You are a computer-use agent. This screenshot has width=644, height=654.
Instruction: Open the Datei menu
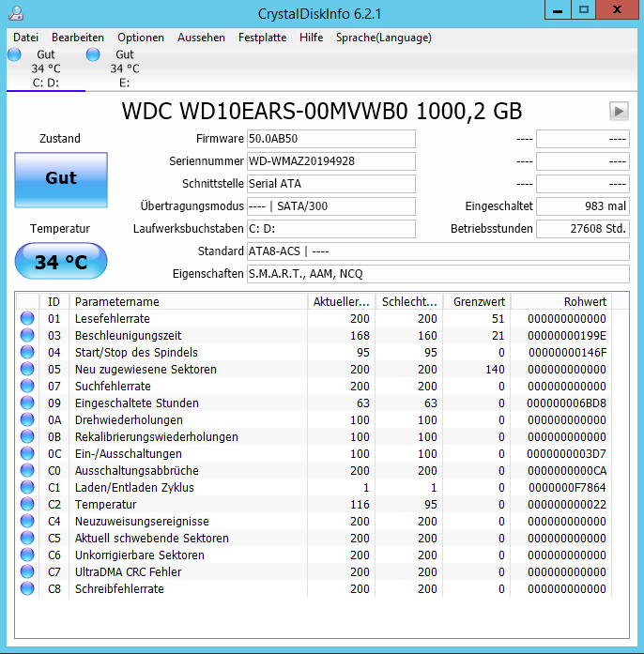[x=25, y=38]
